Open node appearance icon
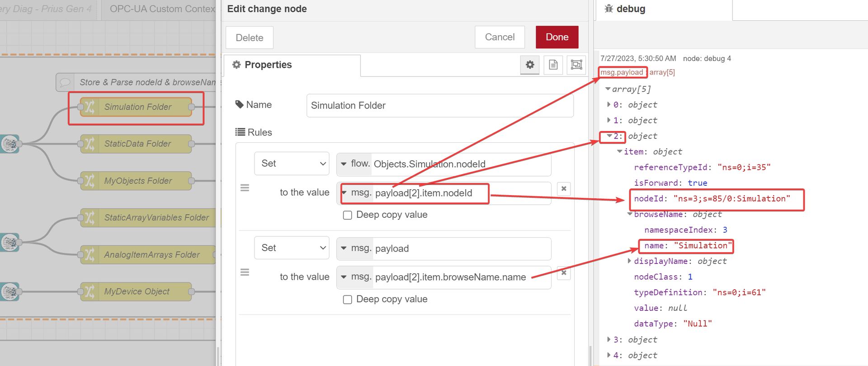Viewport: 868px width, 366px height. (576, 65)
